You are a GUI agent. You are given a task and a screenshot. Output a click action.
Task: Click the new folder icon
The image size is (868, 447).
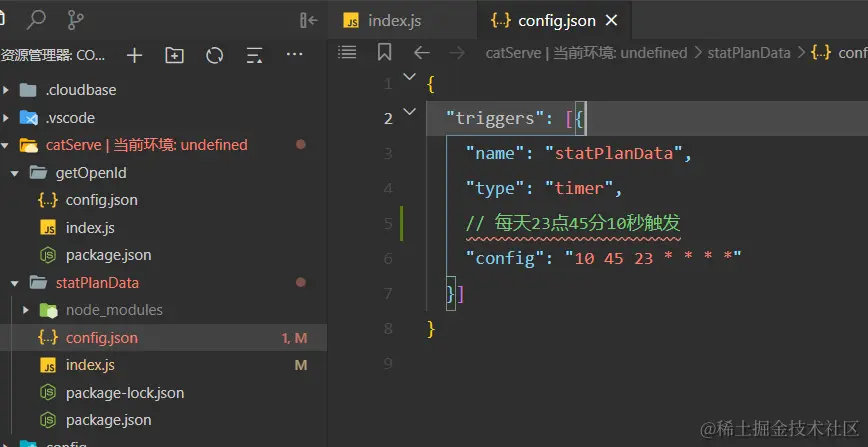pos(174,55)
